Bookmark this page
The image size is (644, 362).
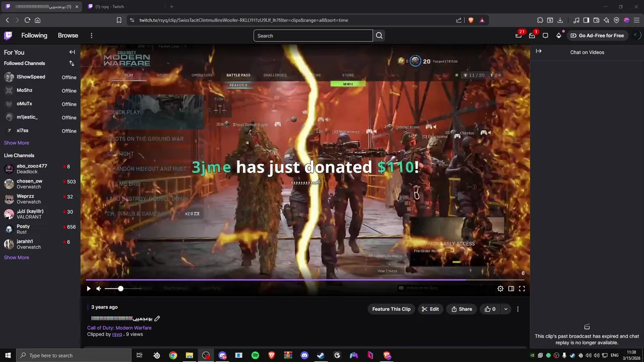point(119,20)
